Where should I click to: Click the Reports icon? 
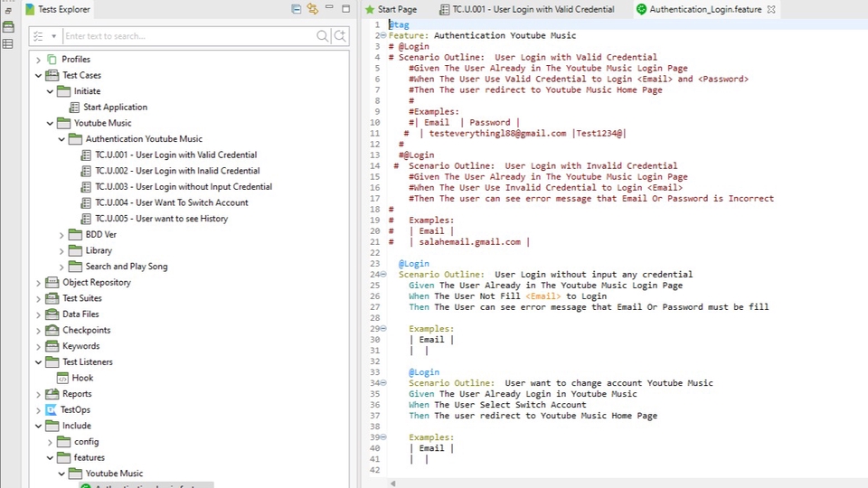[52, 394]
